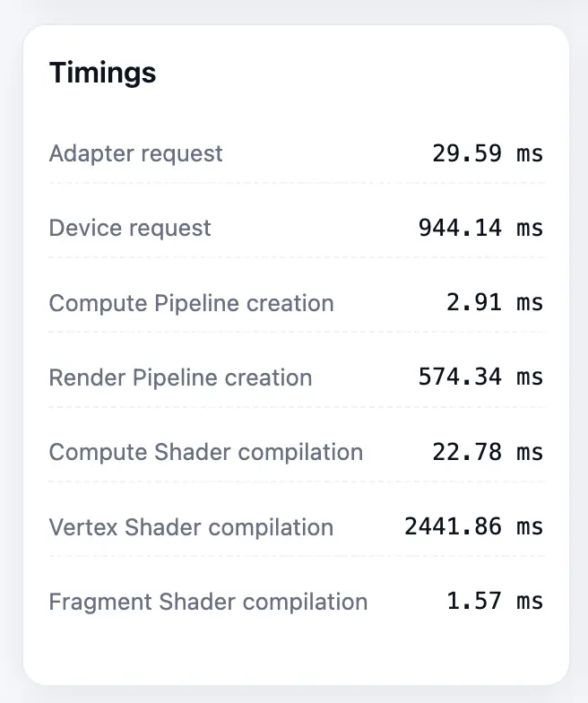
Task: Click the Timings panel heading
Action: 102,73
